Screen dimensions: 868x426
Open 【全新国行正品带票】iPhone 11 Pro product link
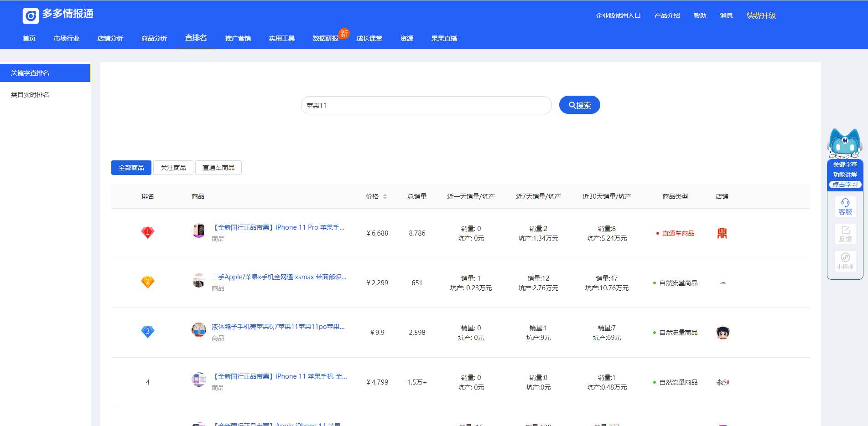(x=278, y=227)
